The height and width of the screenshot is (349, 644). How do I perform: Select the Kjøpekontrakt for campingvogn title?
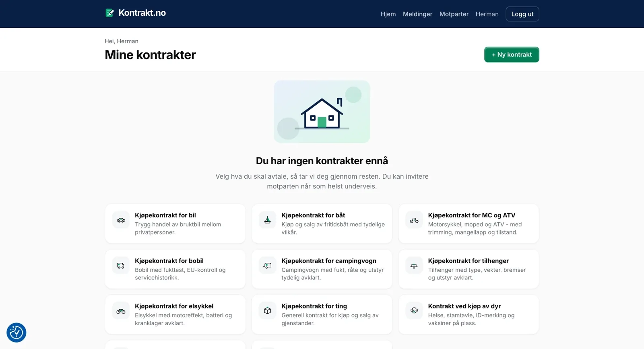point(329,261)
